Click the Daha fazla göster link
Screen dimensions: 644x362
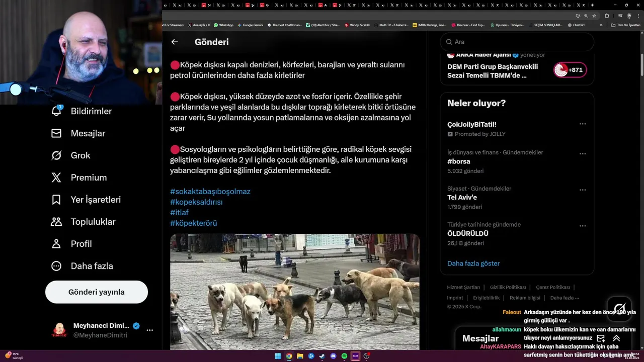pyautogui.click(x=473, y=263)
